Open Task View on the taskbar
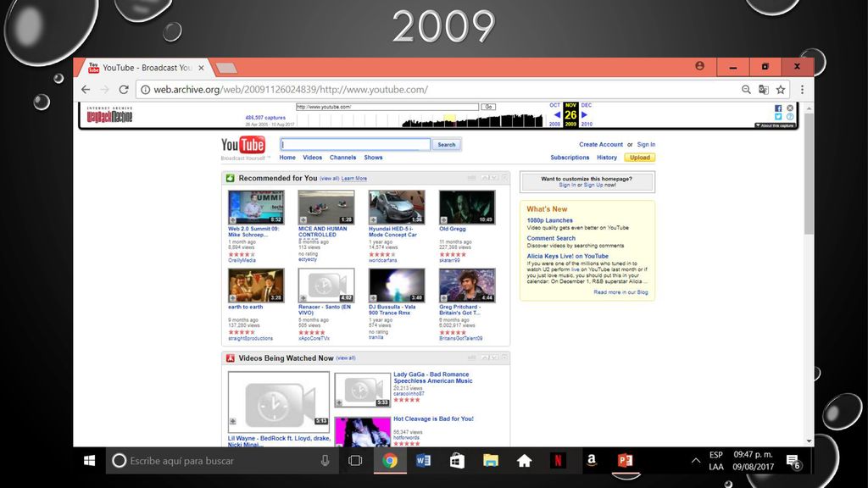Screen dimensions: 868x488 coord(355,460)
